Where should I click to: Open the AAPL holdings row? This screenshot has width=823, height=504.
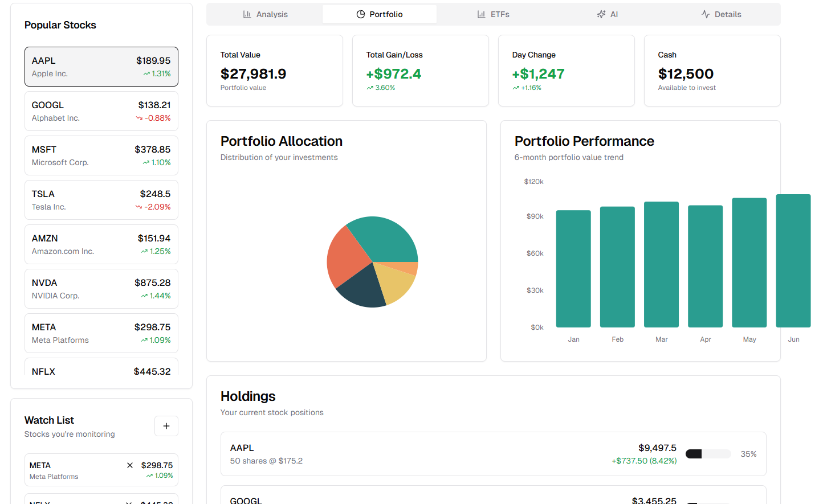point(494,454)
